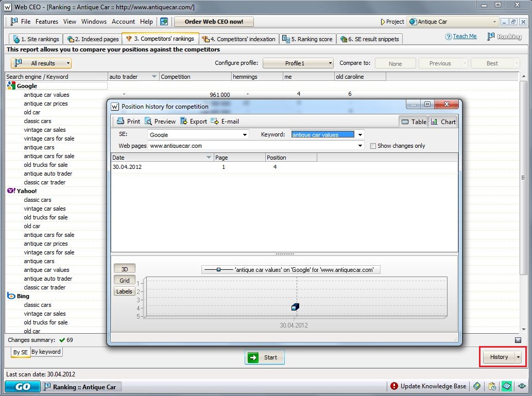Image resolution: width=532 pixels, height=396 pixels.
Task: Open the All results filter dropdown
Action: pyautogui.click(x=41, y=63)
